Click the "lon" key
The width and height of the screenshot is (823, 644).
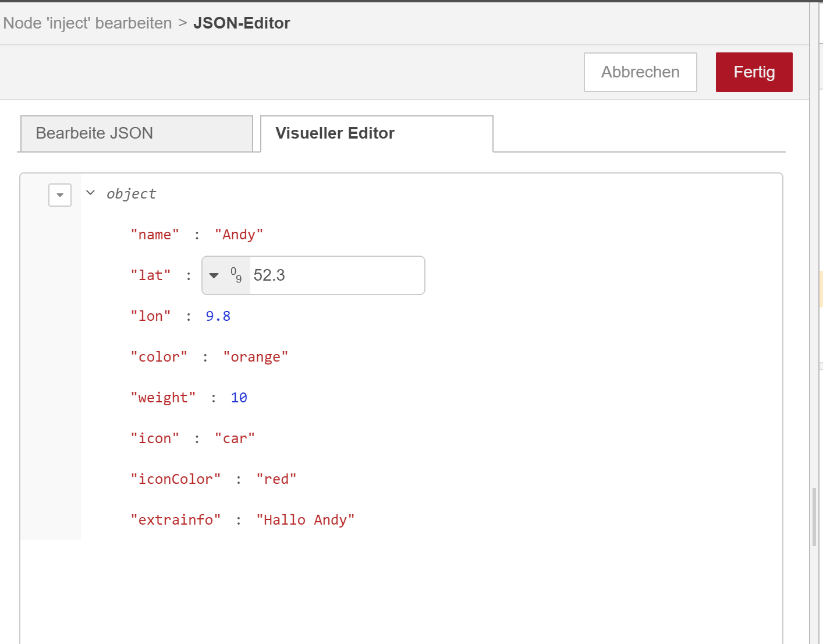point(151,316)
